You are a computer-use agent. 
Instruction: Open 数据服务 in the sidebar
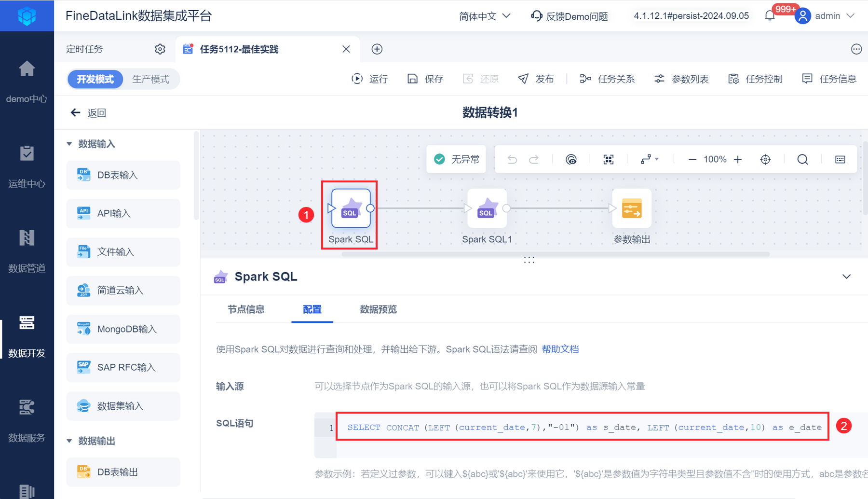[27, 421]
